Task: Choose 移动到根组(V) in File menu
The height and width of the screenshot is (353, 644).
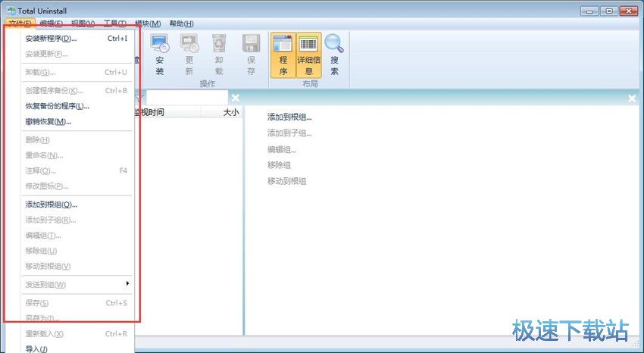Action: tap(77, 266)
